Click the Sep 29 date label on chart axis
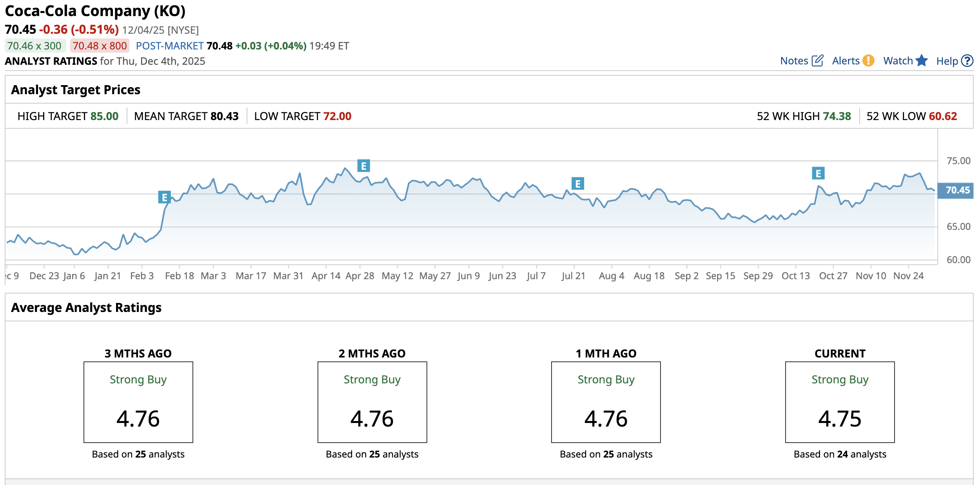Viewport: 980px width, 485px height. pyautogui.click(x=758, y=276)
